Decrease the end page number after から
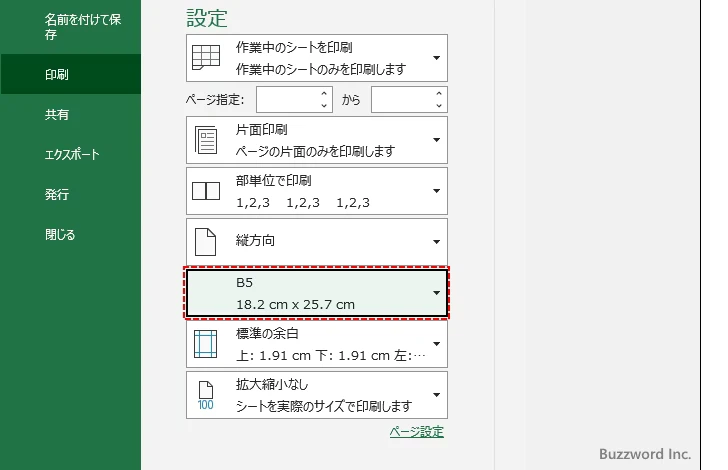The height and width of the screenshot is (470, 728). 439,106
